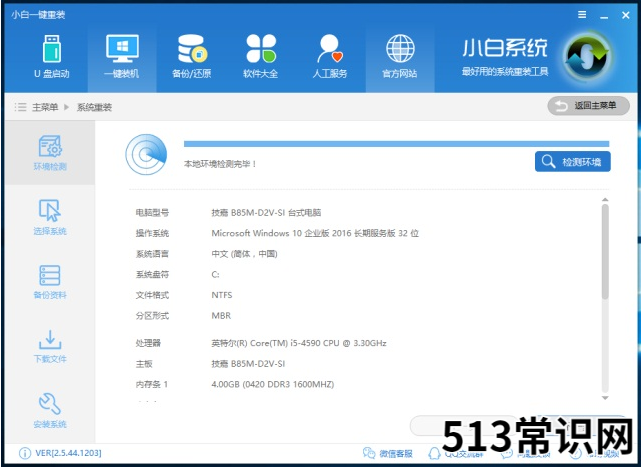Screen dimensions: 643x467
Task: Click Microsoft Windows 10 企业版 value
Action: (315, 233)
